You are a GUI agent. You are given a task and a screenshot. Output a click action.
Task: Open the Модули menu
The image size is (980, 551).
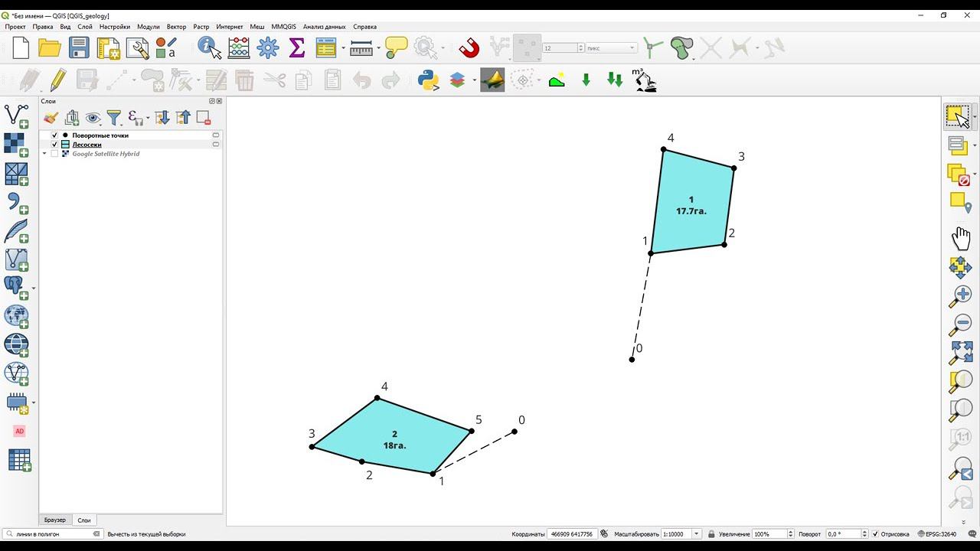pos(149,27)
